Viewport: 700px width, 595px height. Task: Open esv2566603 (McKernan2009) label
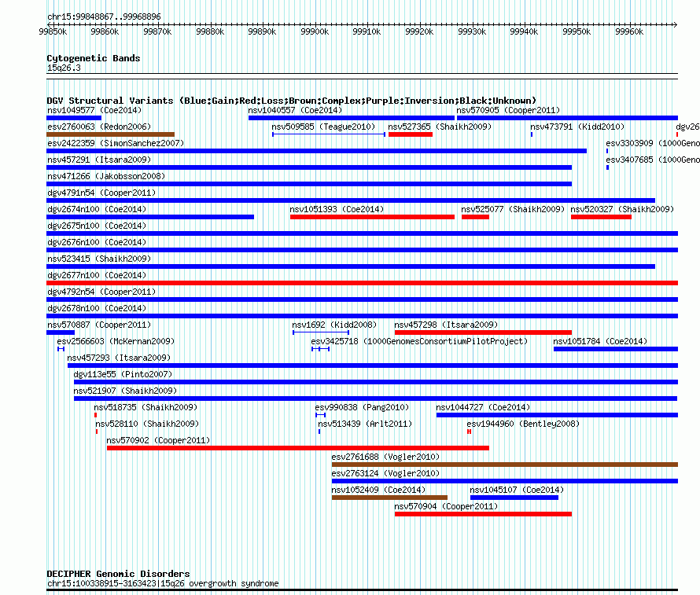coord(116,341)
